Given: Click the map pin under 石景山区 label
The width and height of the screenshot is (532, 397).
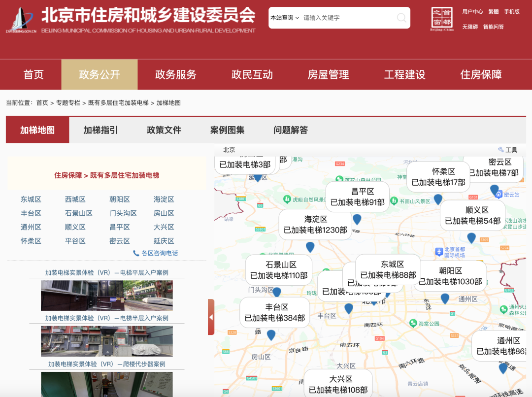Looking at the screenshot, I should pyautogui.click(x=277, y=293).
